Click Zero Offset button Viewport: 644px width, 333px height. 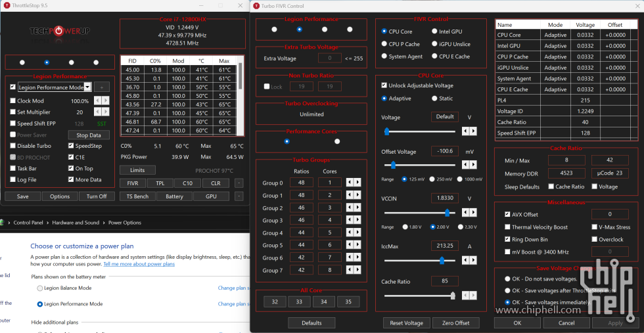coord(456,322)
